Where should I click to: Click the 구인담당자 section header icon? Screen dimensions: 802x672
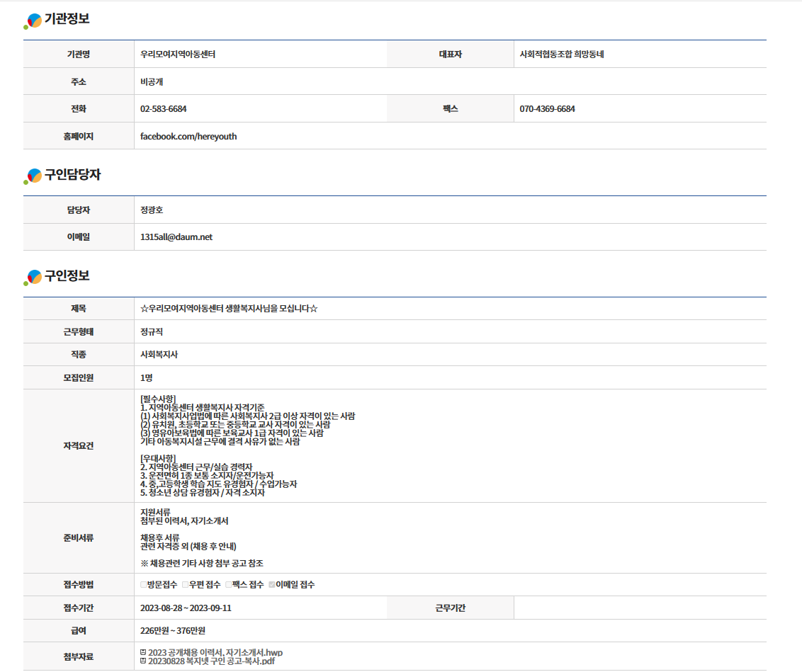tap(33, 176)
